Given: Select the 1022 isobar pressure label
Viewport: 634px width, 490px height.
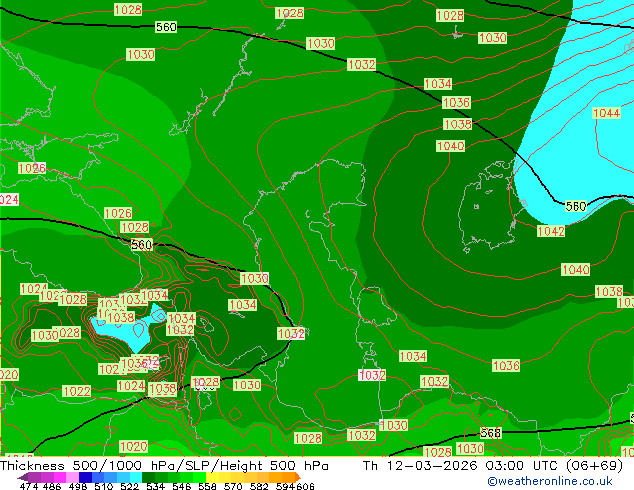Looking at the screenshot, I should click(x=77, y=391).
